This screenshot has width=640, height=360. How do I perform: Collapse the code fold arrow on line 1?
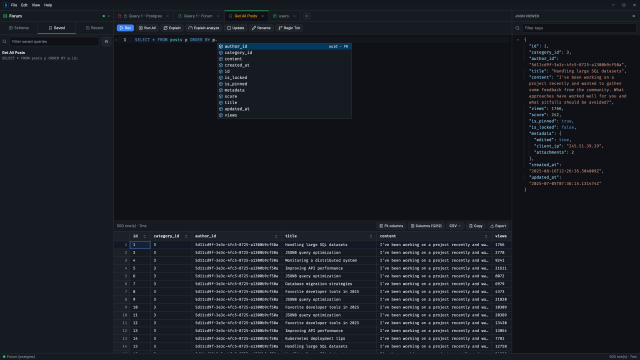116,40
